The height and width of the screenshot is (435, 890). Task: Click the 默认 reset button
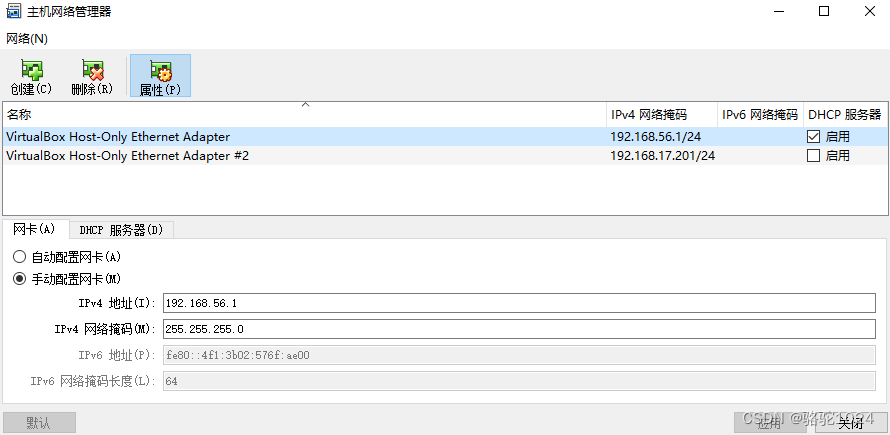tap(39, 423)
